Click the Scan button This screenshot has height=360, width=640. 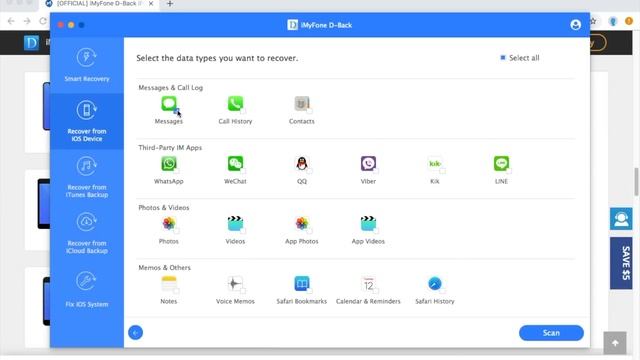coord(551,333)
